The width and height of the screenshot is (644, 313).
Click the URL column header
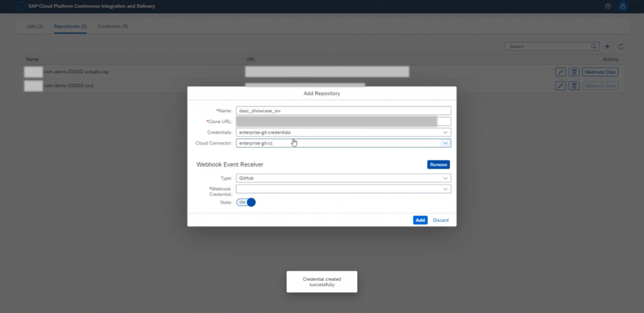pyautogui.click(x=250, y=59)
